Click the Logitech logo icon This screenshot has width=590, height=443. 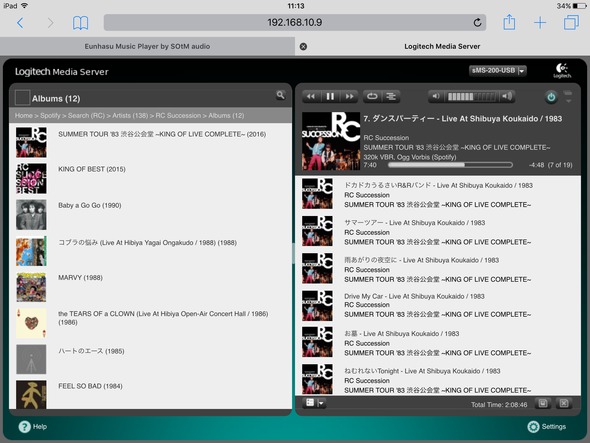pos(562,70)
